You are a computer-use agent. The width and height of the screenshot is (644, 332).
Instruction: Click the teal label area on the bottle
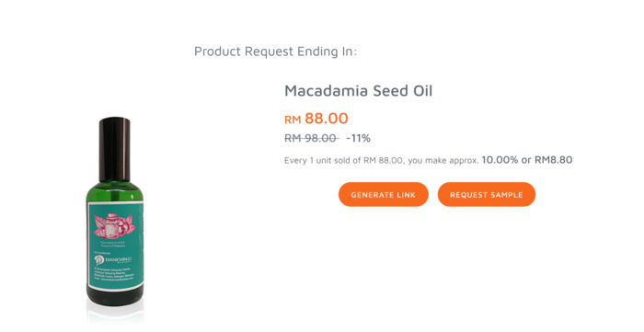[x=115, y=246]
